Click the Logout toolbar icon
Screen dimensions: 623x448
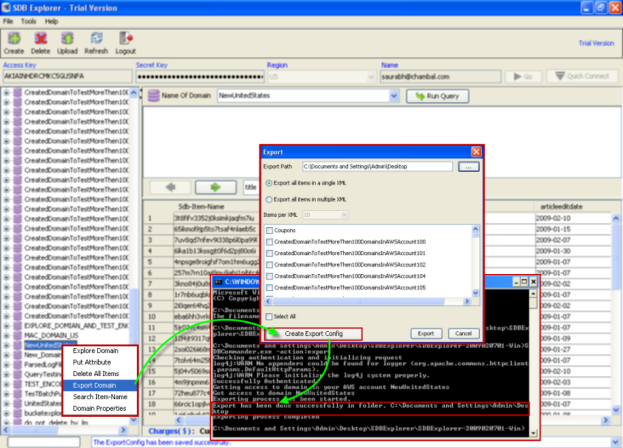(126, 43)
